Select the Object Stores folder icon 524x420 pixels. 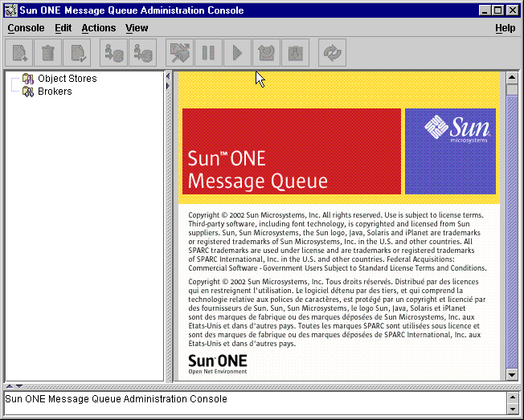tap(28, 79)
